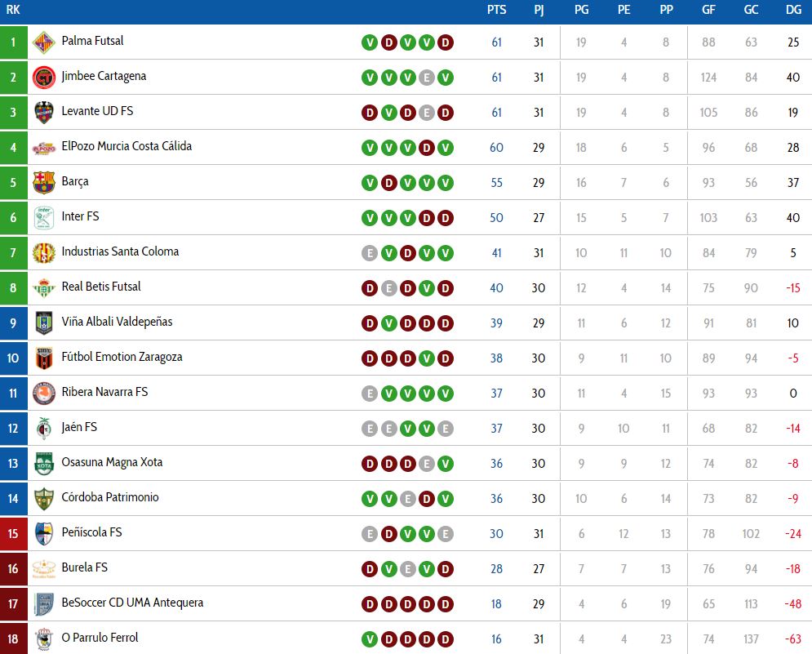Click the Jaén FS crest
812x654 pixels.
(44, 429)
